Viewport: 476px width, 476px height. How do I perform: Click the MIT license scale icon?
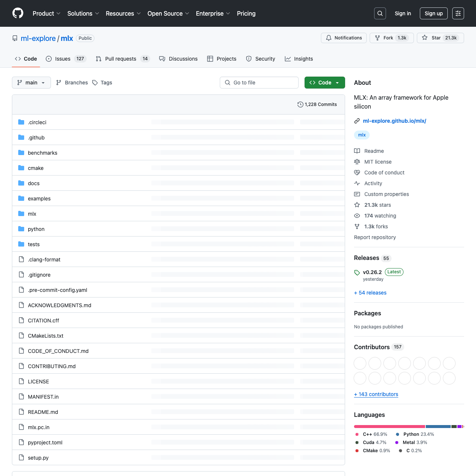click(357, 162)
